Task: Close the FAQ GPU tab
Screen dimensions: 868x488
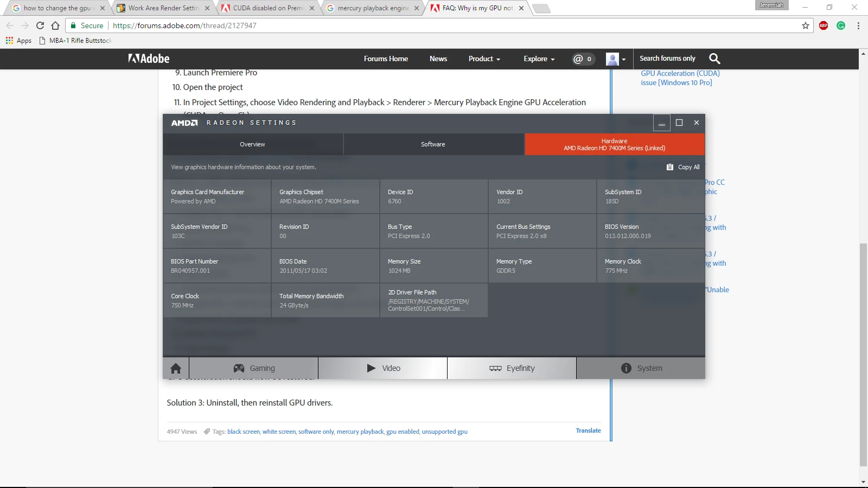Action: (x=521, y=8)
